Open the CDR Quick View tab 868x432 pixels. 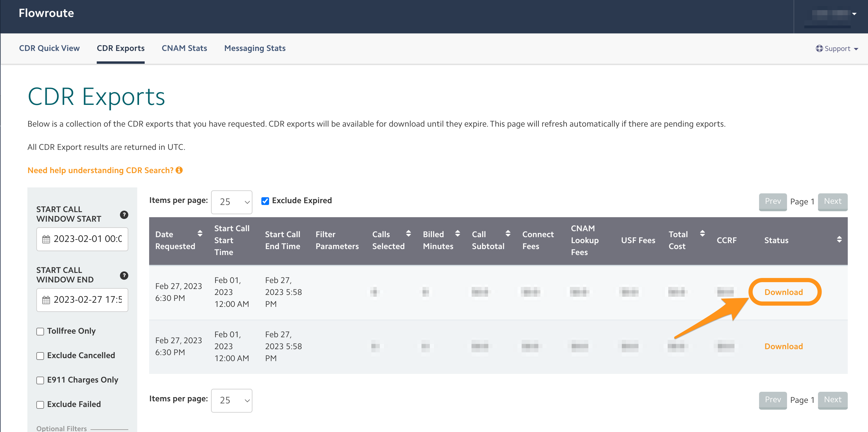(x=49, y=48)
